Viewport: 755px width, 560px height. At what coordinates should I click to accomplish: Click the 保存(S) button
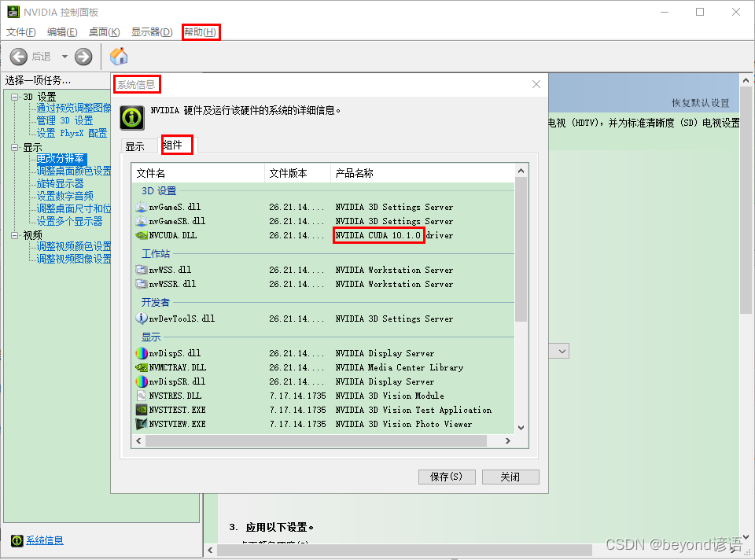point(447,477)
